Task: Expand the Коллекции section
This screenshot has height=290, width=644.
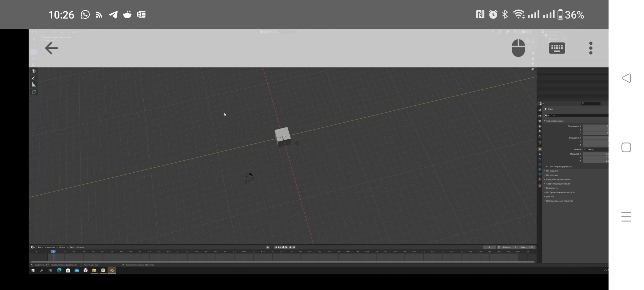Action: tap(551, 175)
